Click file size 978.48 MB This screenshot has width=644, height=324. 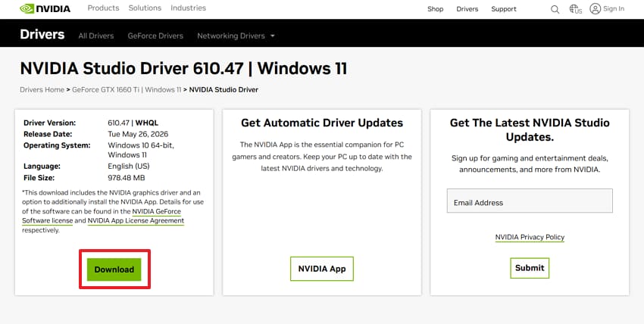tap(127, 178)
